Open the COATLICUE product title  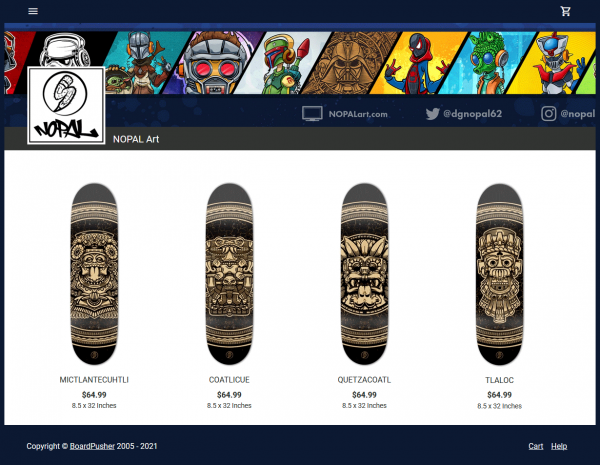coord(229,380)
